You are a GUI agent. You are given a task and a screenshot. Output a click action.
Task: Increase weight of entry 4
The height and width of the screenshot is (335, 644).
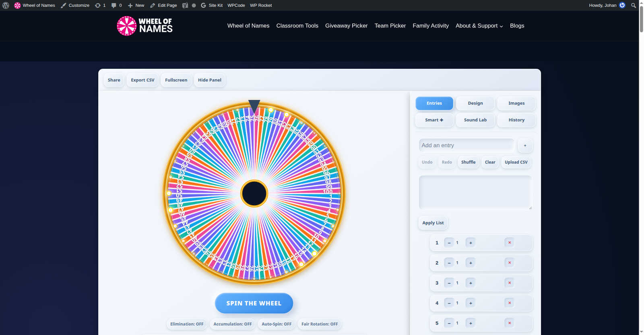pos(471,303)
